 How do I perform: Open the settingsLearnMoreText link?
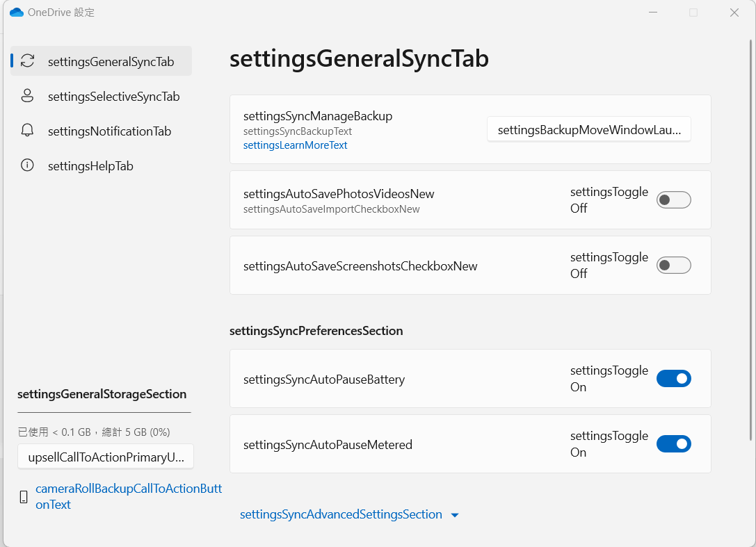pos(295,145)
